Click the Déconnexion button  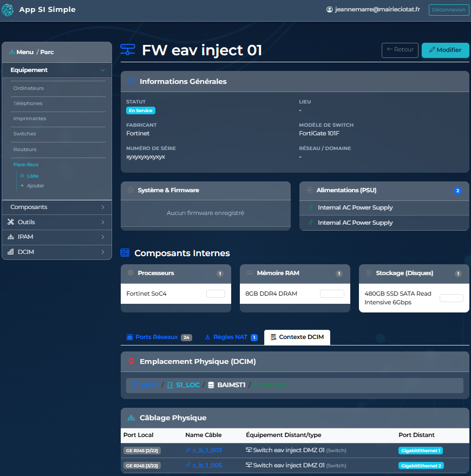click(x=449, y=10)
